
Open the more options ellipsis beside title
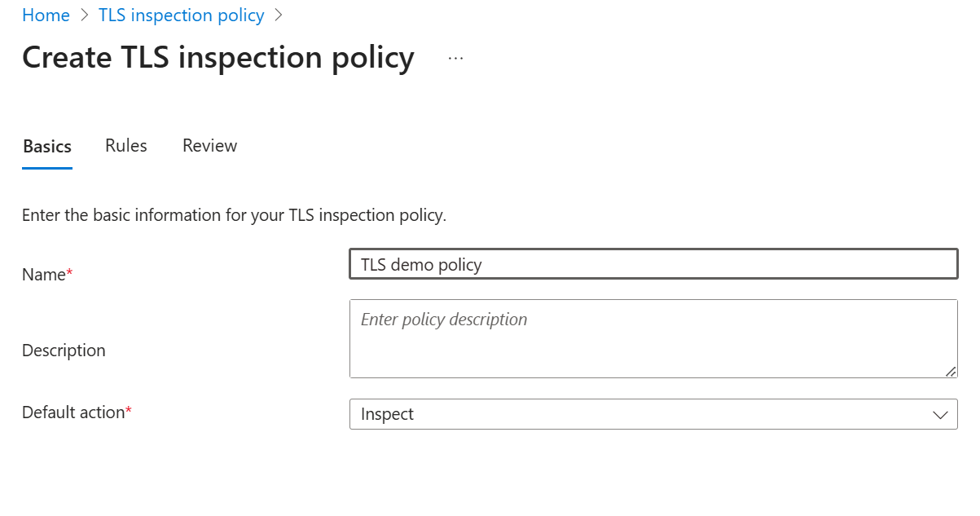[x=455, y=58]
